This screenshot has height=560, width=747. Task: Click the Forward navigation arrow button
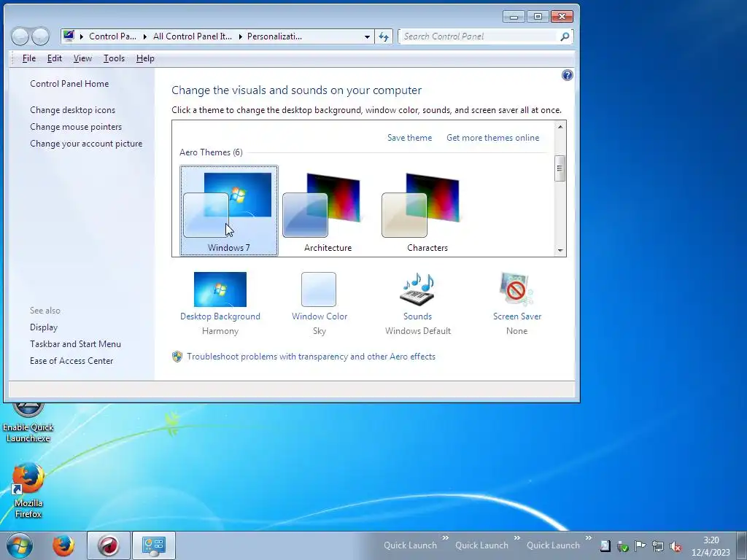pyautogui.click(x=41, y=36)
